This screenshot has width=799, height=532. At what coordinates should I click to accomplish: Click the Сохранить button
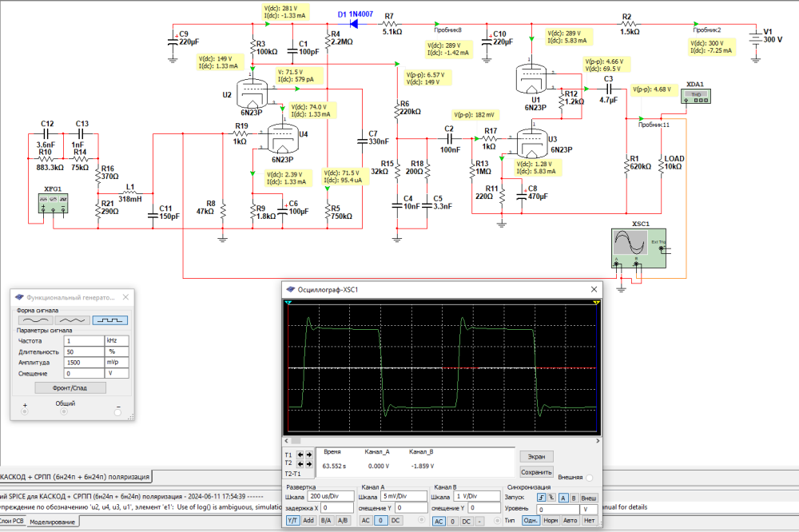[537, 472]
